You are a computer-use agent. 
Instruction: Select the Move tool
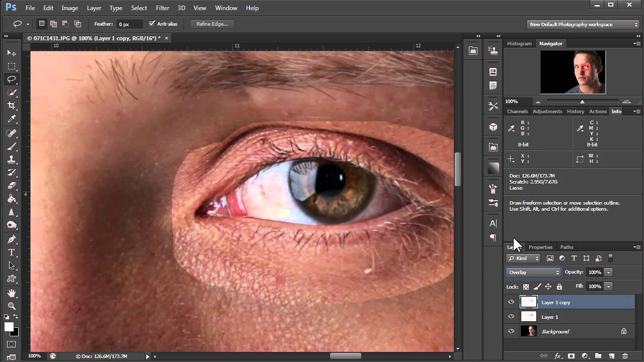pyautogui.click(x=12, y=53)
